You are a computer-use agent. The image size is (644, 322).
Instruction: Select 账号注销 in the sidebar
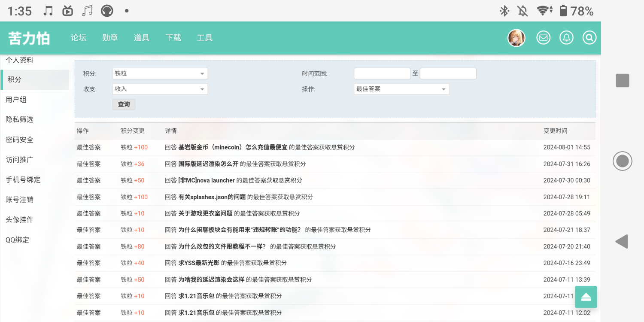(19, 200)
